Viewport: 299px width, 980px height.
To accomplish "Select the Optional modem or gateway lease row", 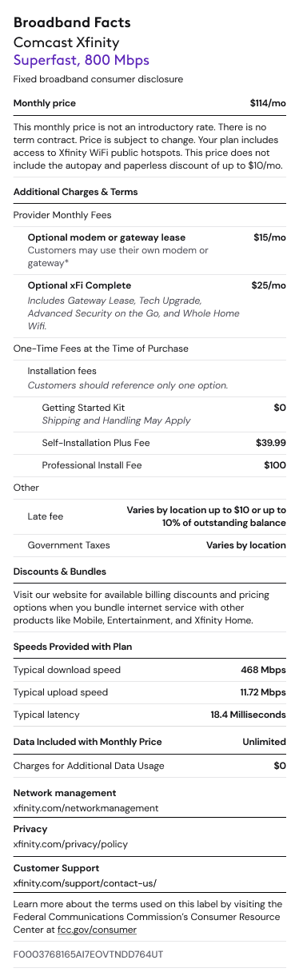I will [x=157, y=250].
